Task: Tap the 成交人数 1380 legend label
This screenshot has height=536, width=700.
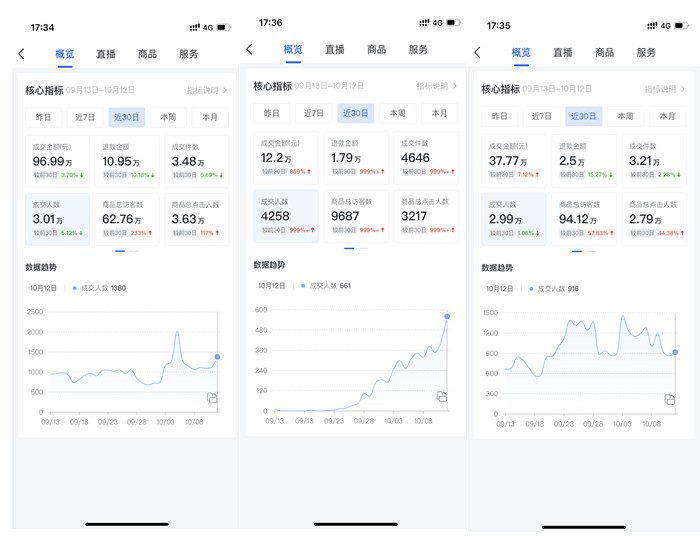Action: coord(100,288)
